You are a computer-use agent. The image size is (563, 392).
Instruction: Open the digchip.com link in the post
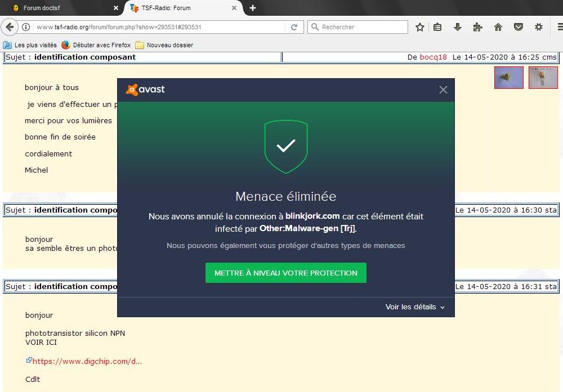click(87, 361)
